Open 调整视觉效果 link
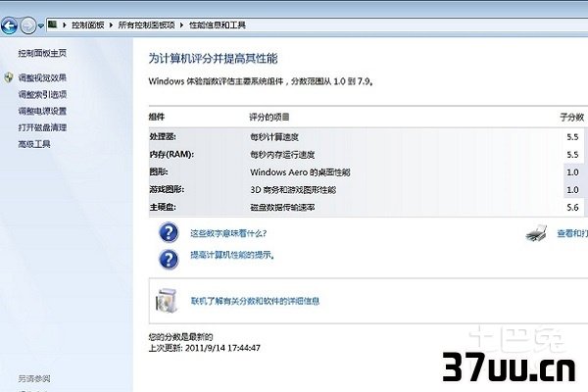This screenshot has height=392, width=588. (x=42, y=77)
